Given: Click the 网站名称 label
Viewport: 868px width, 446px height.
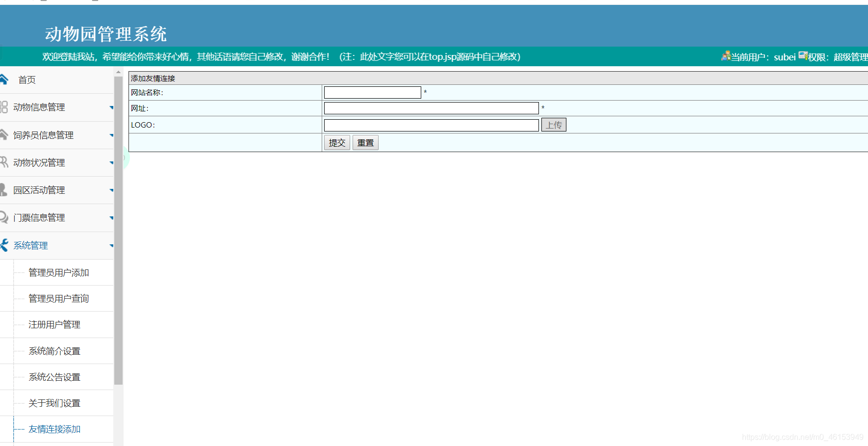Looking at the screenshot, I should (147, 92).
